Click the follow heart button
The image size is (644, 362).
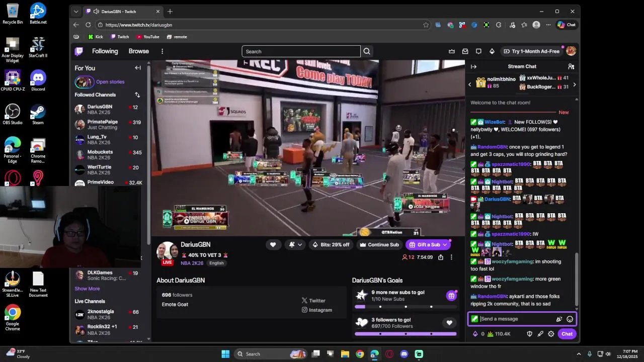point(273,245)
